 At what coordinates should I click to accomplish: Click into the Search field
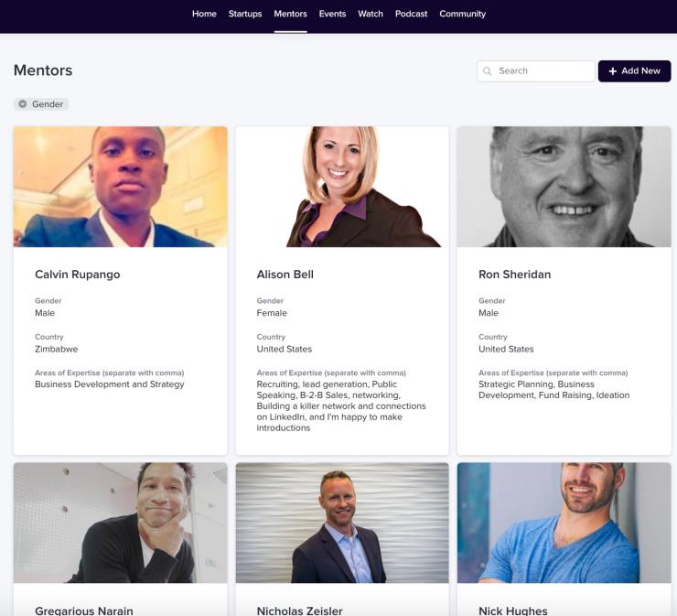click(x=536, y=70)
